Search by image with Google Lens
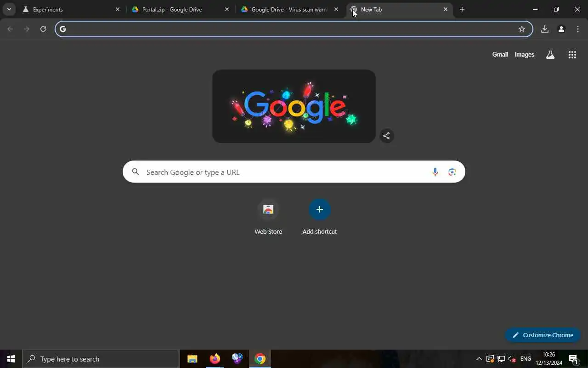The image size is (588, 368). (452, 172)
